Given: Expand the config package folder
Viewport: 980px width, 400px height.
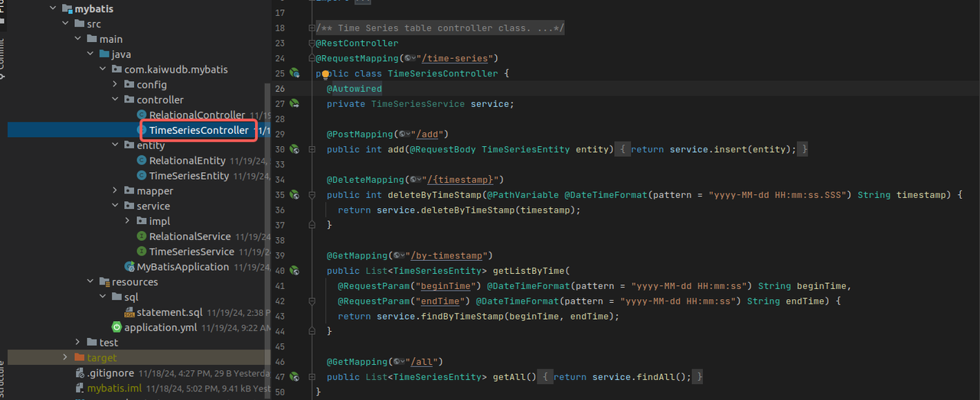Looking at the screenshot, I should coord(116,85).
